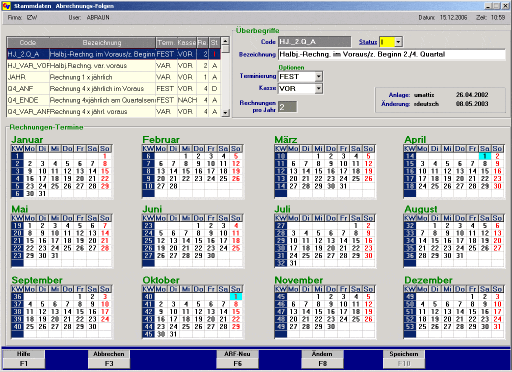Select row HJ_2.Q_A in the list
The width and height of the screenshot is (512, 372).
coord(113,54)
